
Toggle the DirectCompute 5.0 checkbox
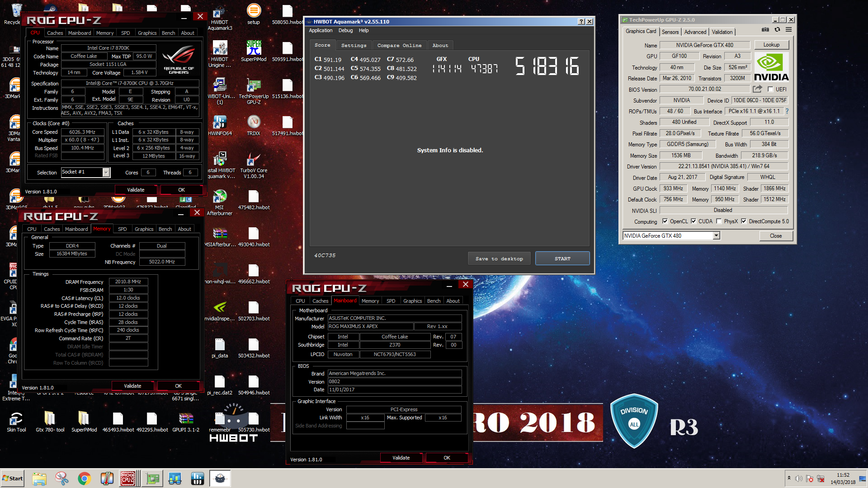(x=744, y=221)
